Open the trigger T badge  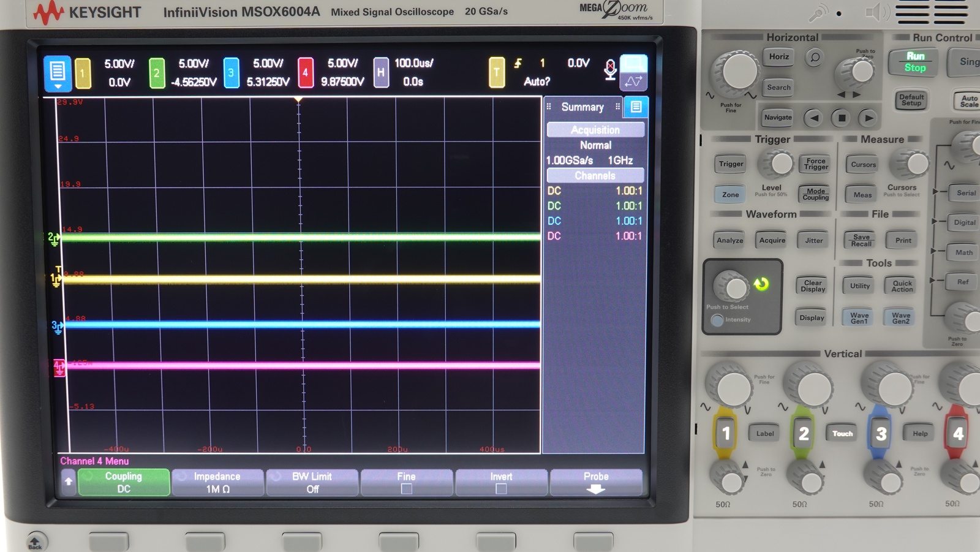497,73
